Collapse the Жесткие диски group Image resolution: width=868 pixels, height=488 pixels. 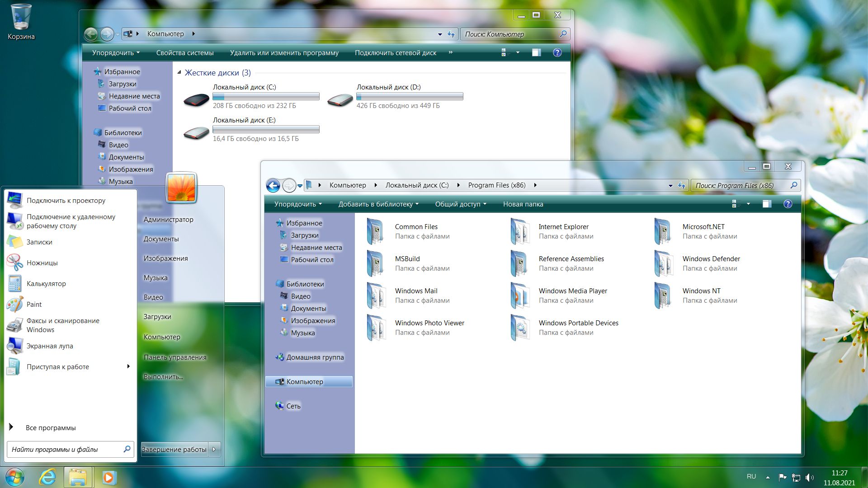click(x=179, y=73)
